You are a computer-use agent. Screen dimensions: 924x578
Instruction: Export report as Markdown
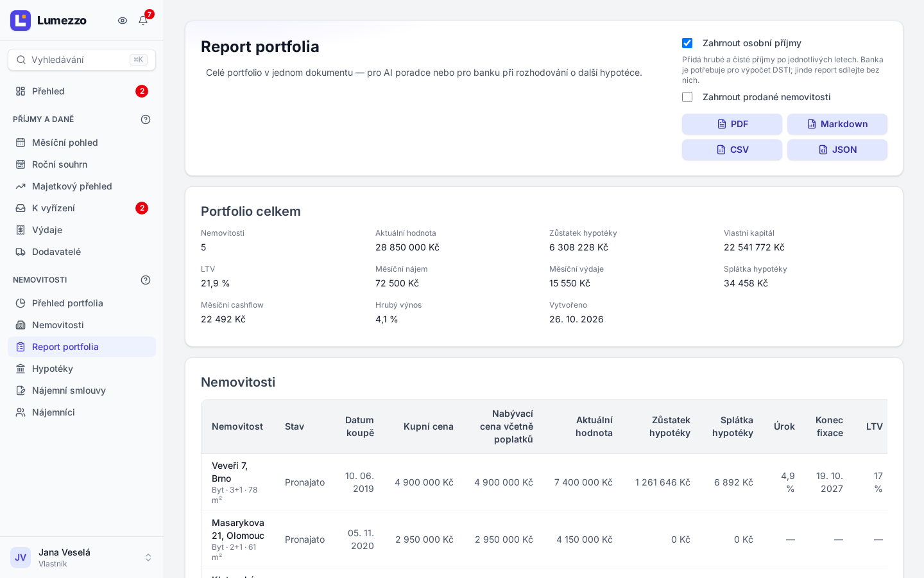coord(837,124)
